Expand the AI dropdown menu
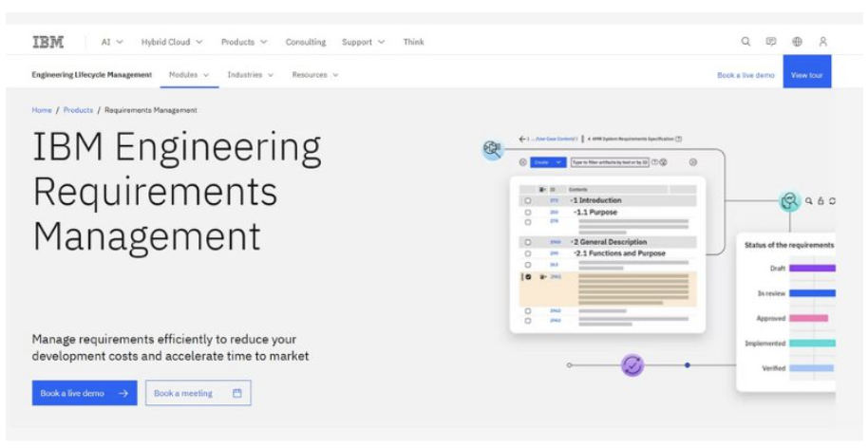The height and width of the screenshot is (448, 868). (x=112, y=42)
